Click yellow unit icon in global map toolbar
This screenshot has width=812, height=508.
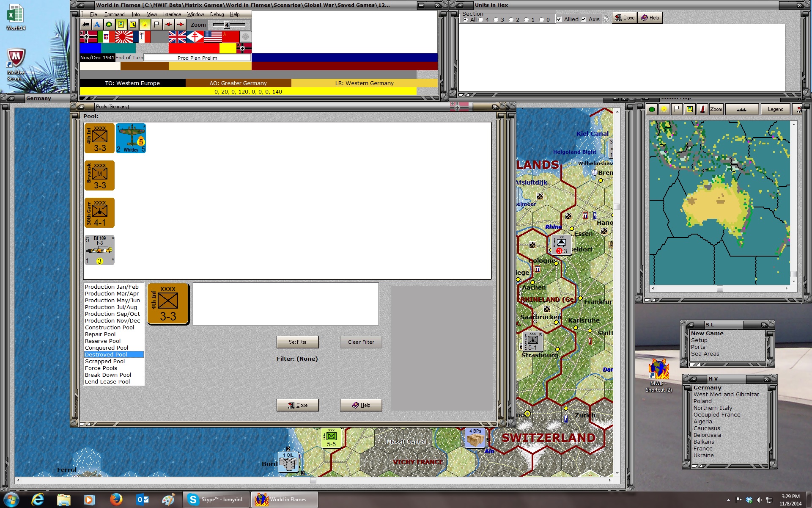(x=690, y=109)
